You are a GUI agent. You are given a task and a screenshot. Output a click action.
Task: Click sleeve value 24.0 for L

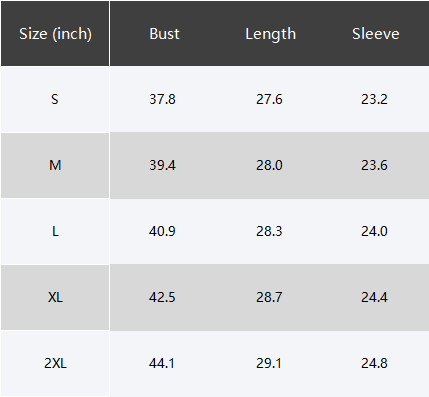click(x=374, y=231)
